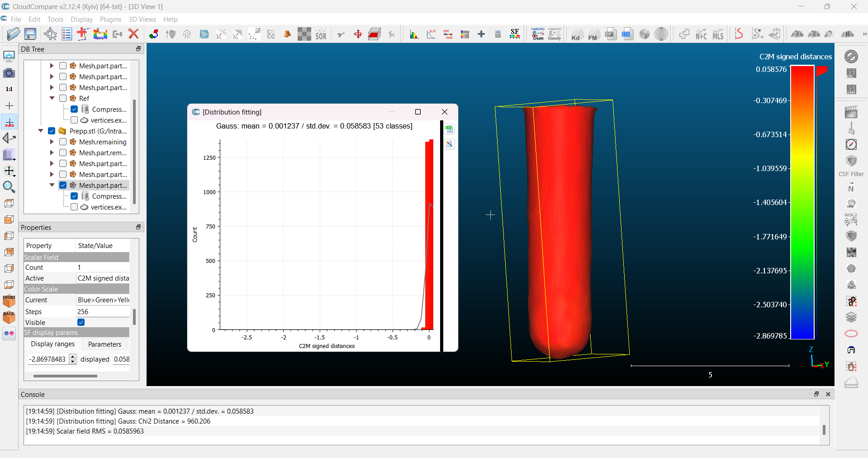Click the Open file folder icon
Image resolution: width=868 pixels, height=458 pixels.
click(13, 34)
